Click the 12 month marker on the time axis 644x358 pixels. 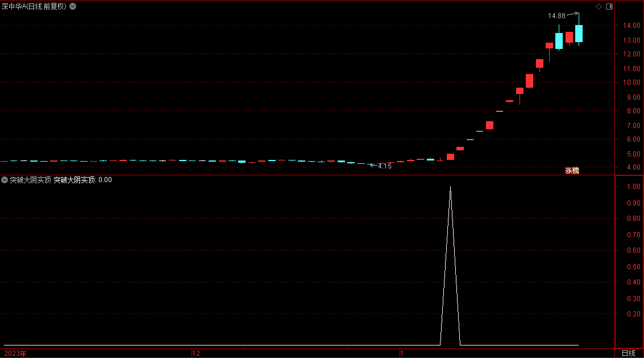click(x=196, y=353)
